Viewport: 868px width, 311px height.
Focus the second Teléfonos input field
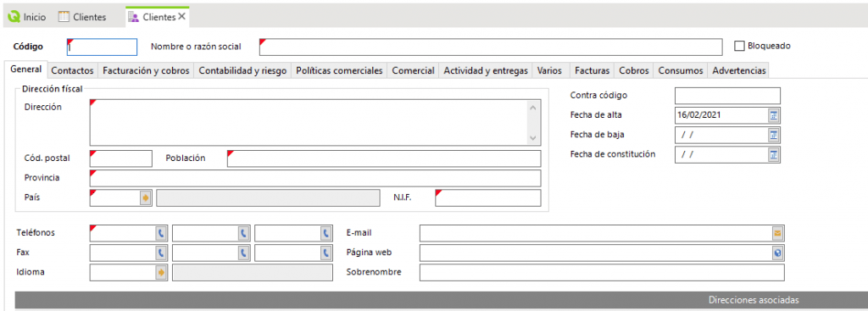tap(205, 234)
